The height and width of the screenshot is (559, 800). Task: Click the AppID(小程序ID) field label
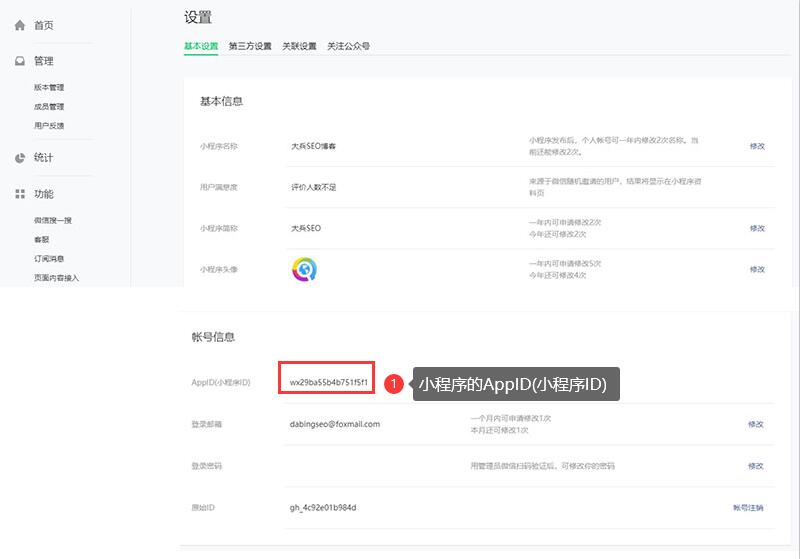tap(221, 383)
